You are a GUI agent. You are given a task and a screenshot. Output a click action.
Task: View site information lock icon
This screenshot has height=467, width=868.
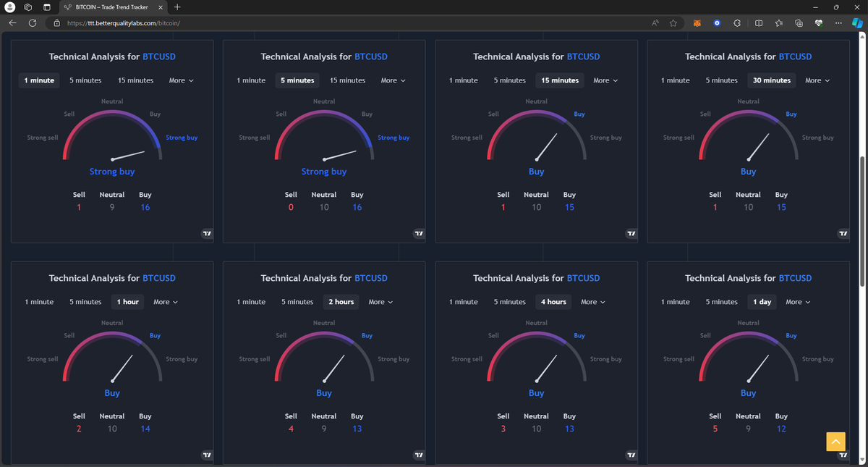pyautogui.click(x=57, y=23)
